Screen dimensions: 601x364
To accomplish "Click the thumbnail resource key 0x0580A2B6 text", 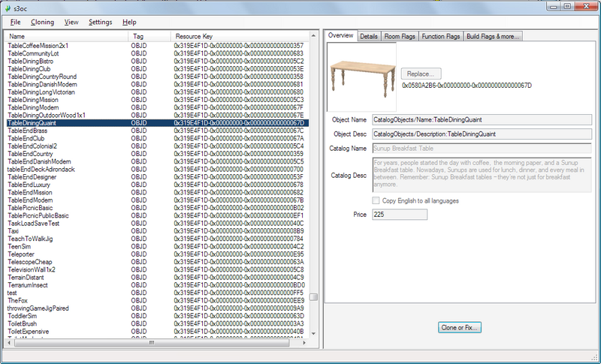I will tap(467, 86).
